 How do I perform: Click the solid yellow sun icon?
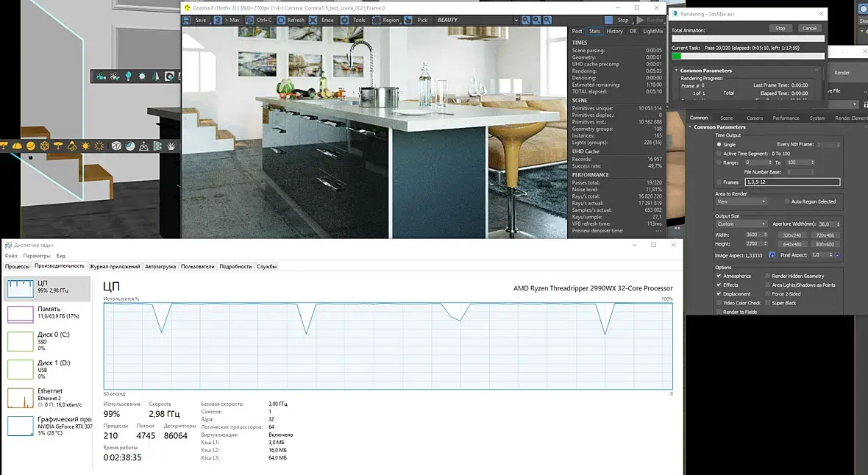coord(86,146)
